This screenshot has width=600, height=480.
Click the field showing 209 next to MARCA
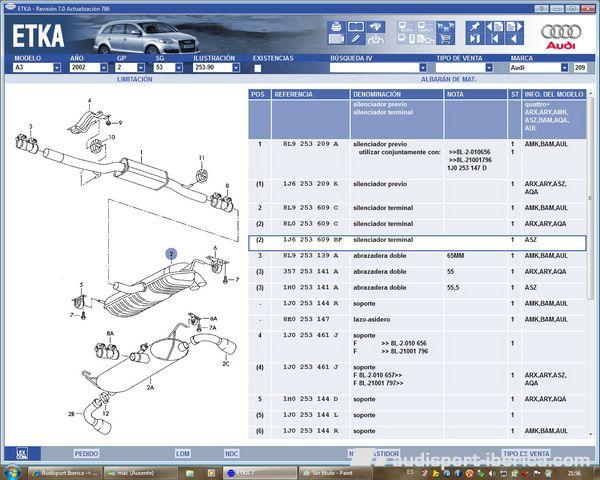tap(580, 67)
